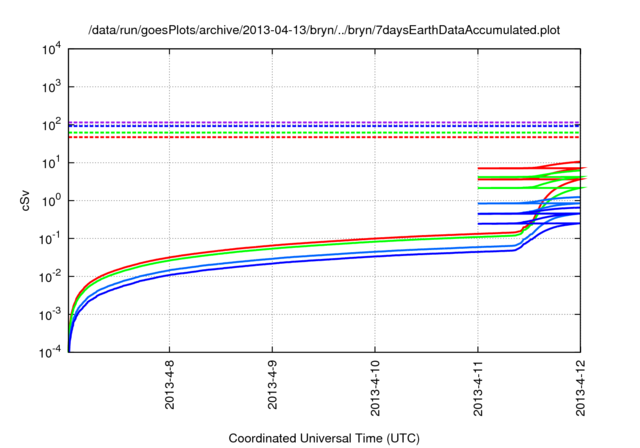640x448 pixels.
Task: Click the 10^2 y-axis tick label
Action: click(x=50, y=125)
